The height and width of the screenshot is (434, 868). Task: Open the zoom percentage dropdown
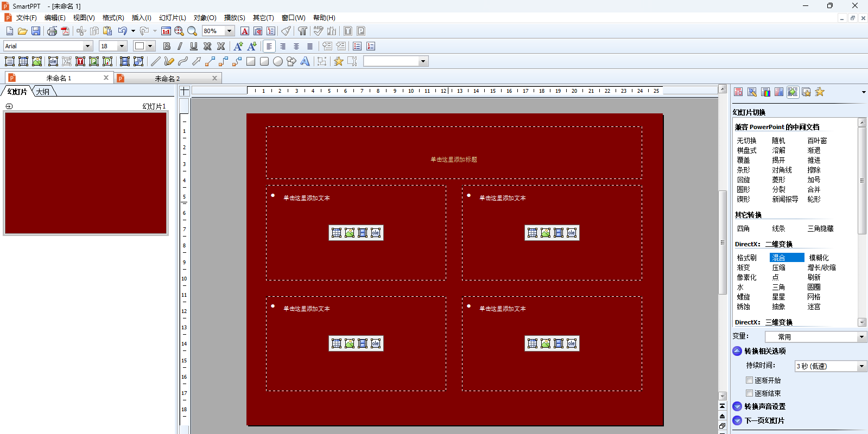tap(229, 31)
